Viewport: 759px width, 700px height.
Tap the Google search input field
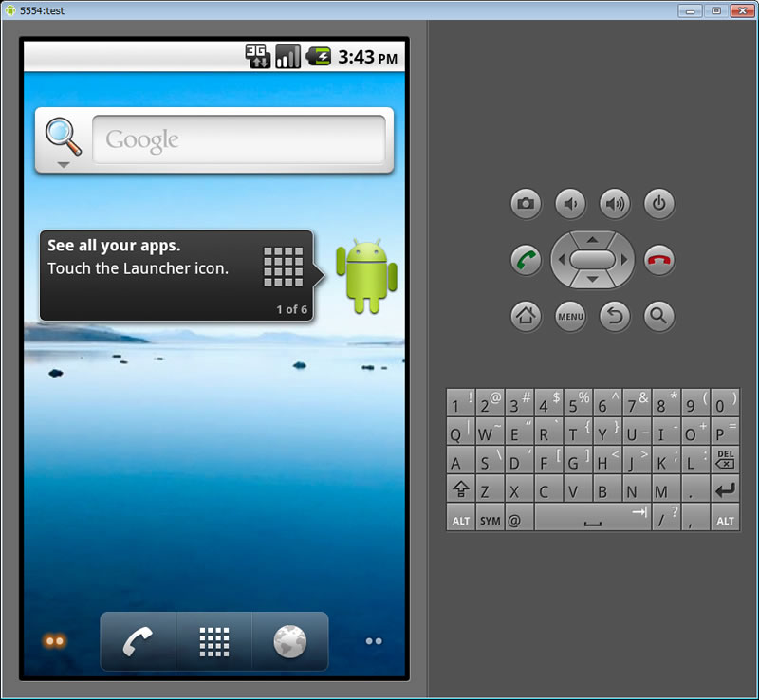coord(238,140)
